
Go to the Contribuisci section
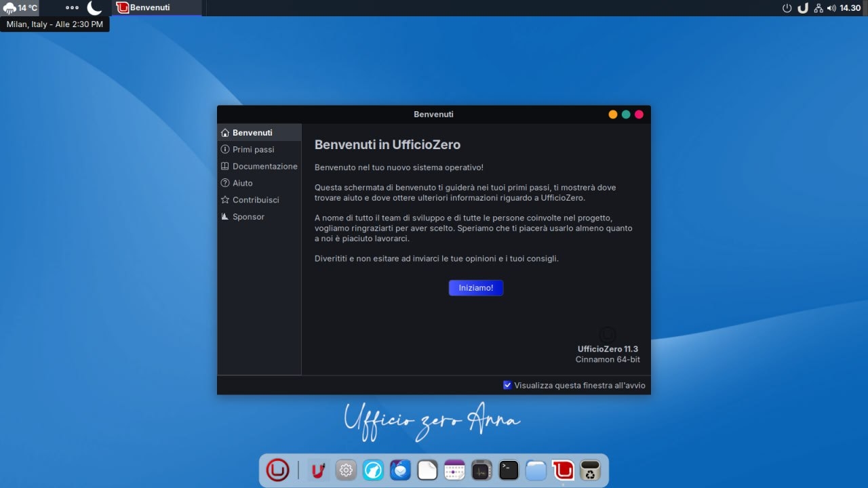256,200
